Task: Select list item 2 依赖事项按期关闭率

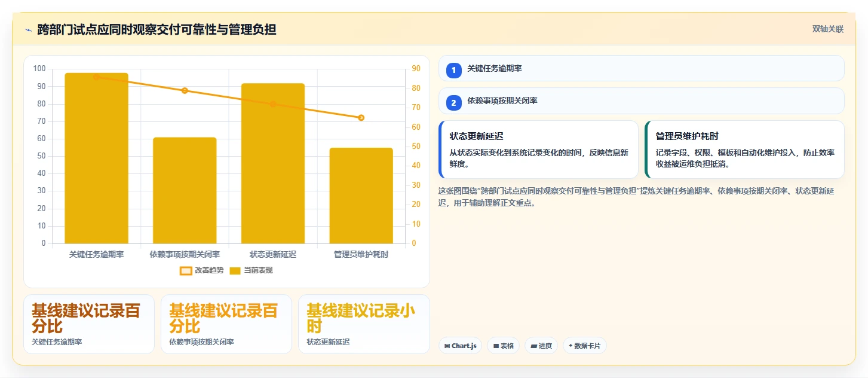Action: click(x=642, y=100)
